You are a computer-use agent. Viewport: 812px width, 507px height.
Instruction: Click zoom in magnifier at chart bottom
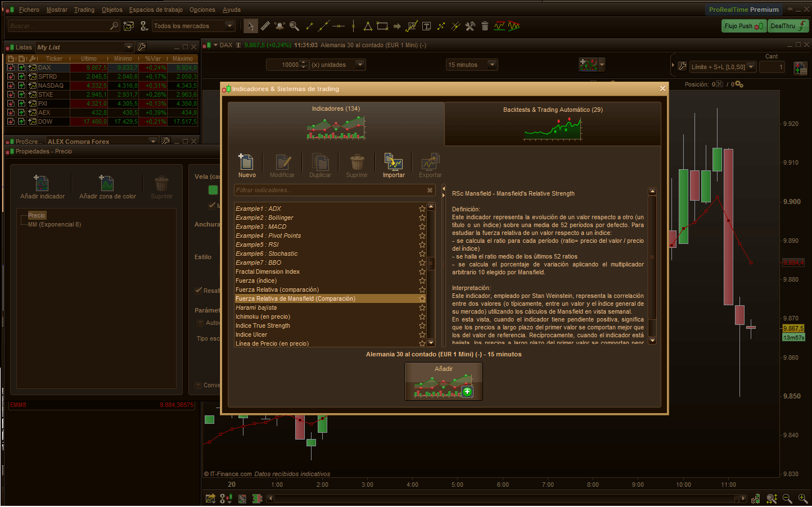[x=802, y=499]
